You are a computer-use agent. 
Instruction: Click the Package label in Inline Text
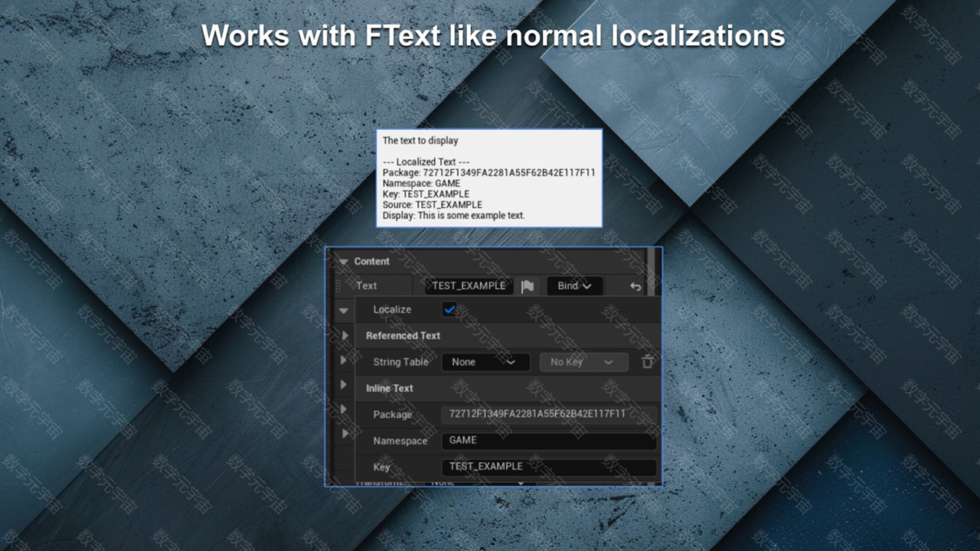(x=392, y=414)
